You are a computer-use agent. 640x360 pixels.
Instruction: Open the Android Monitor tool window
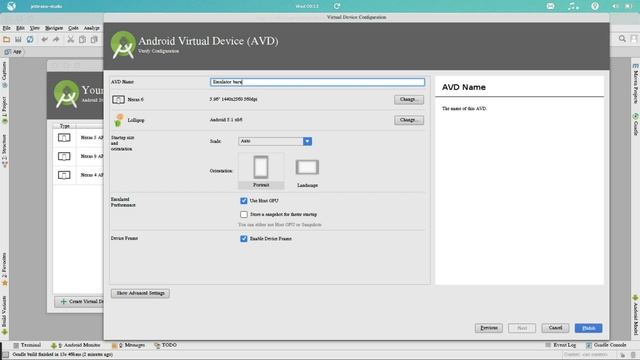(x=75, y=345)
